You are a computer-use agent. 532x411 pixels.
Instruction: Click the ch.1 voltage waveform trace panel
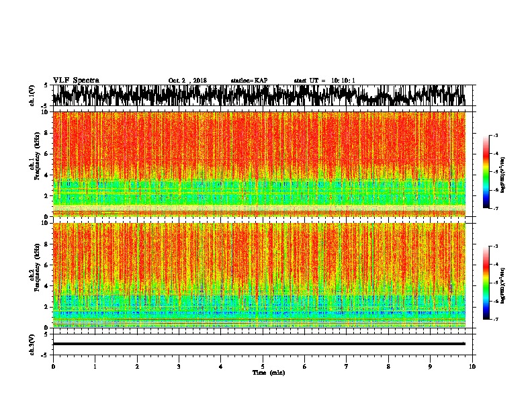[262, 95]
